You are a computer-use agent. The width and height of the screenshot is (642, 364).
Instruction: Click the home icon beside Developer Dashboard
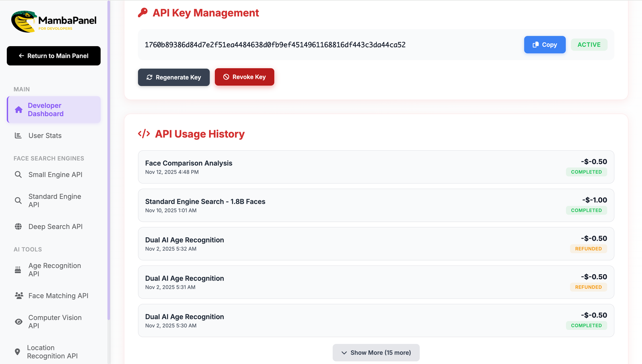click(x=18, y=109)
